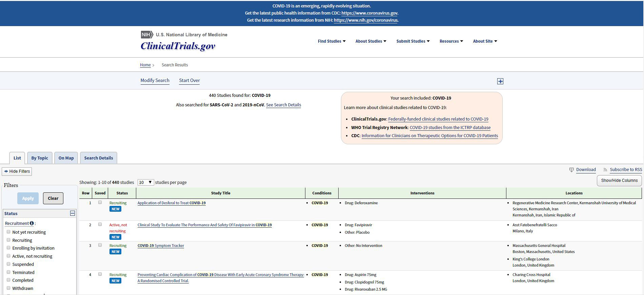Open Resources menu

[451, 41]
